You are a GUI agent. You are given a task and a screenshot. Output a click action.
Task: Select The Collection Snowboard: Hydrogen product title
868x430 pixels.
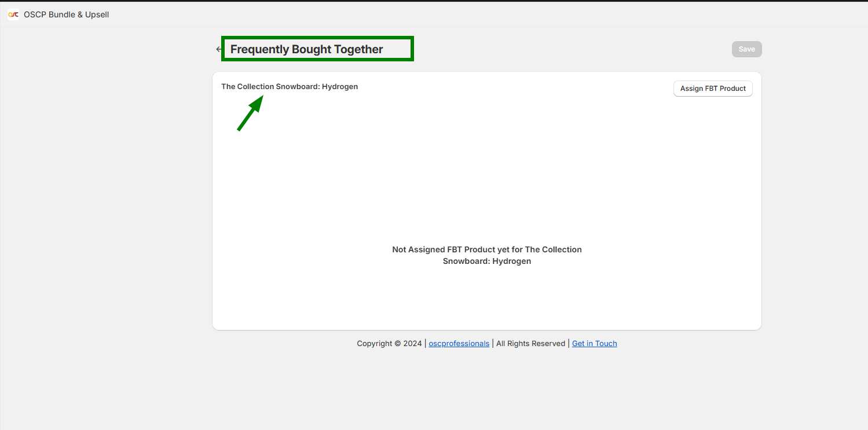click(x=290, y=86)
